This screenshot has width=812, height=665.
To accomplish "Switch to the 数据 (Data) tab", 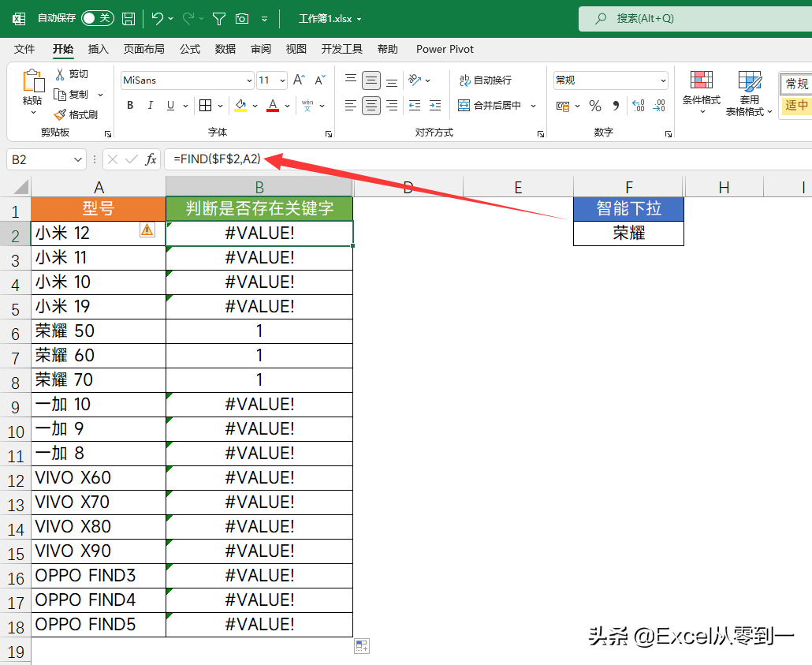I will tap(225, 49).
